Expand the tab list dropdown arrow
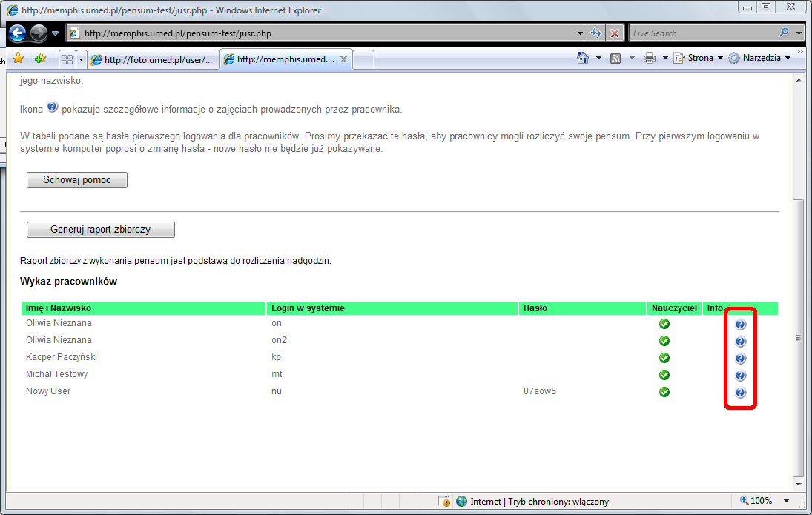Viewport: 812px width, 515px height. click(x=81, y=59)
